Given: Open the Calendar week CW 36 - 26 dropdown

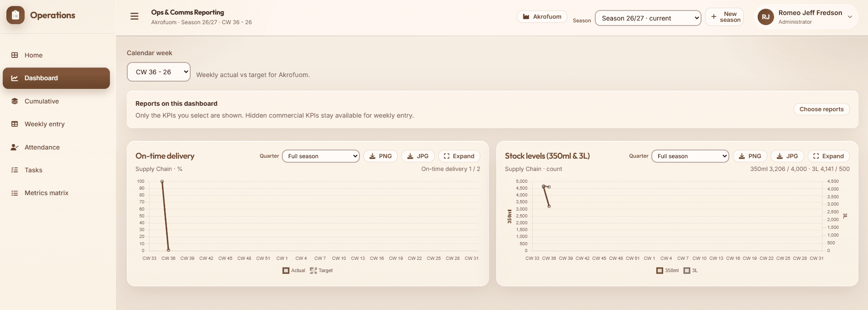Looking at the screenshot, I should pos(158,72).
